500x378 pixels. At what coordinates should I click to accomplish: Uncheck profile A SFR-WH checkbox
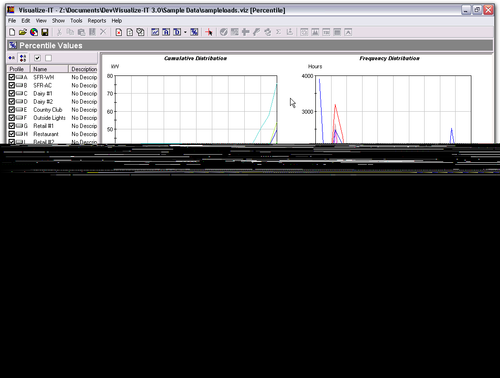click(12, 77)
